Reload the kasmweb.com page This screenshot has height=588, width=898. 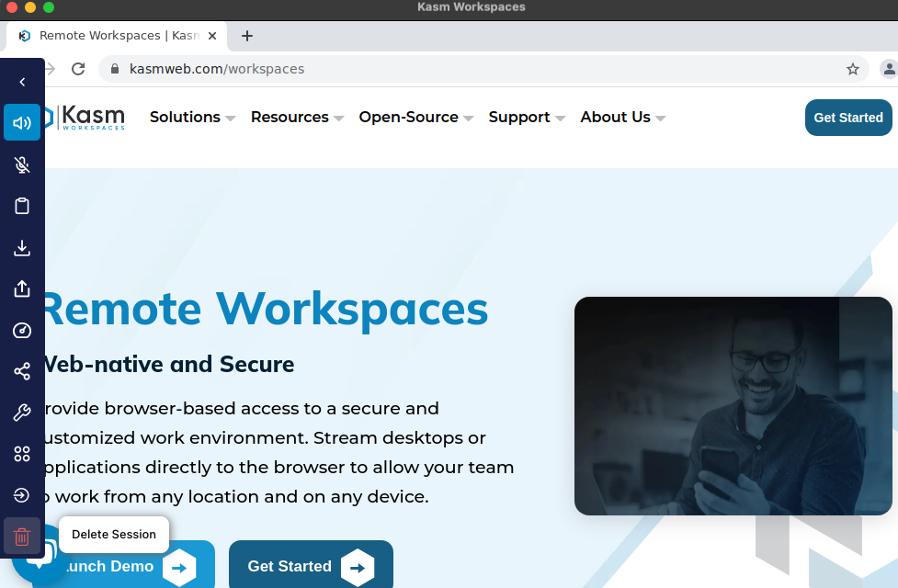[78, 68]
